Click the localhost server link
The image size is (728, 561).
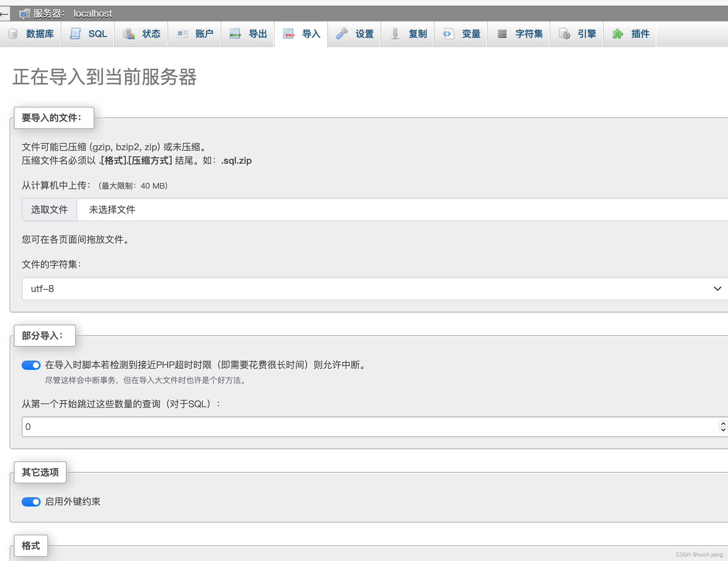(93, 14)
